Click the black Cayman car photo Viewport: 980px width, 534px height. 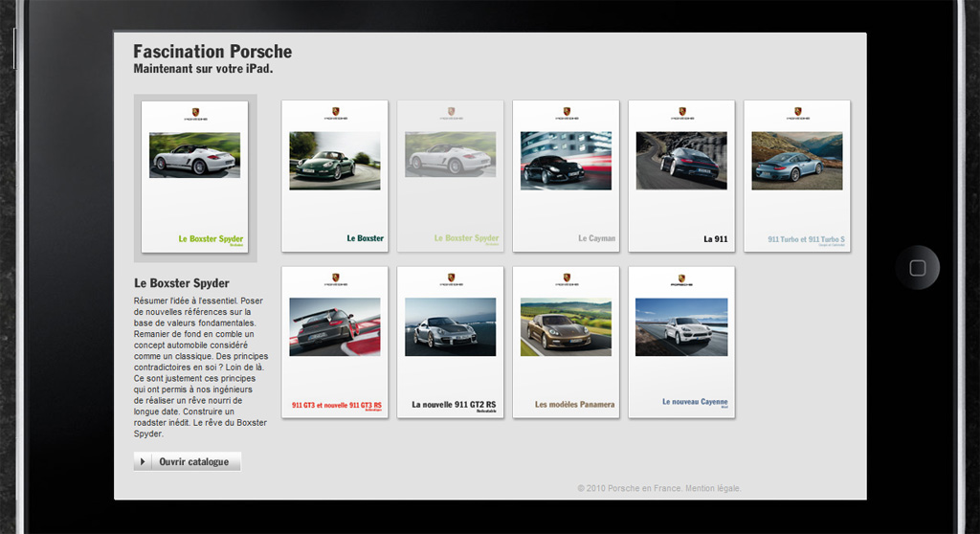(566, 161)
